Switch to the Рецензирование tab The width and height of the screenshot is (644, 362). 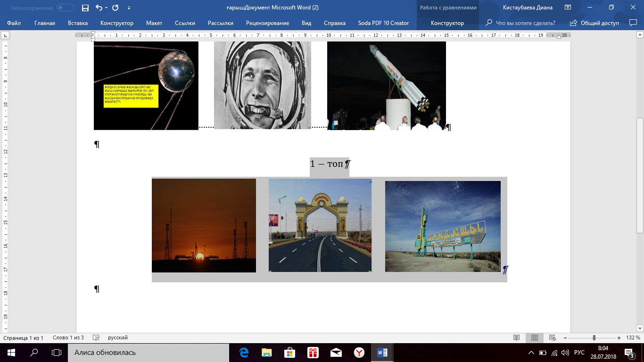click(267, 23)
